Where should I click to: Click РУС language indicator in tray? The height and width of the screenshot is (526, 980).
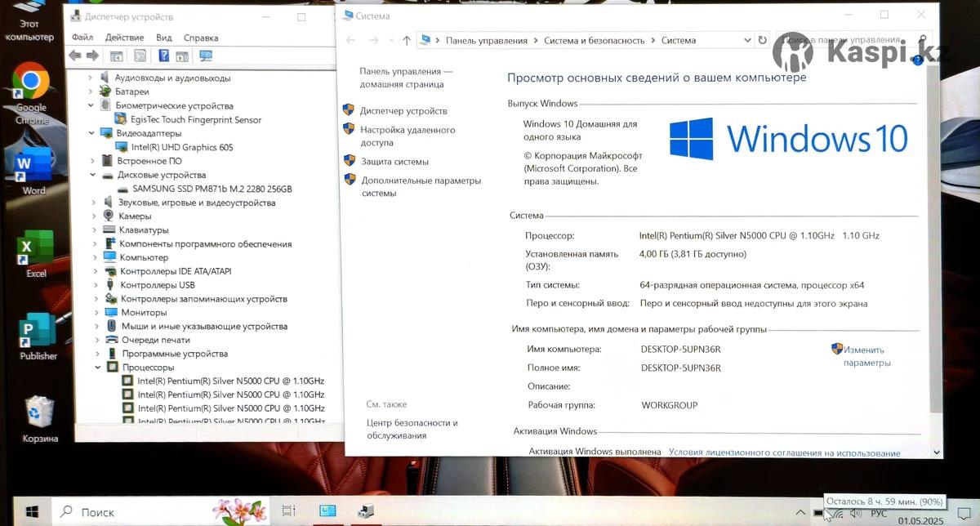879,513
